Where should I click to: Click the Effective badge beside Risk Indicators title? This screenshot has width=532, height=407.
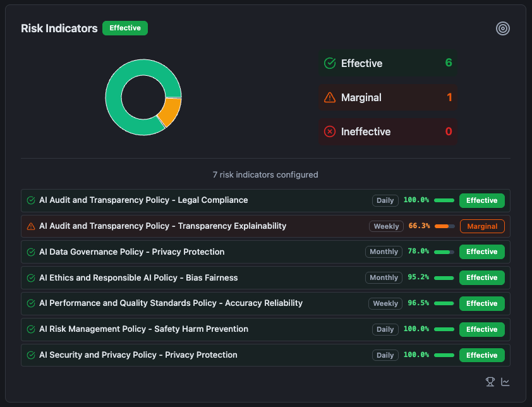click(124, 28)
